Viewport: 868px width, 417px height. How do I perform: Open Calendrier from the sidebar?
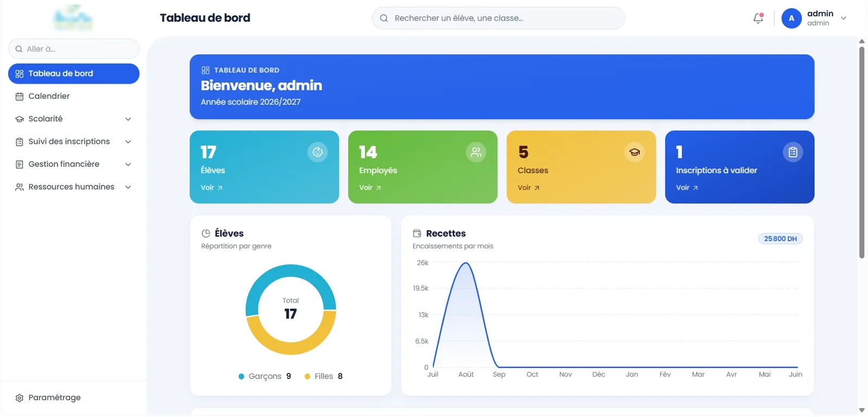tap(74, 97)
